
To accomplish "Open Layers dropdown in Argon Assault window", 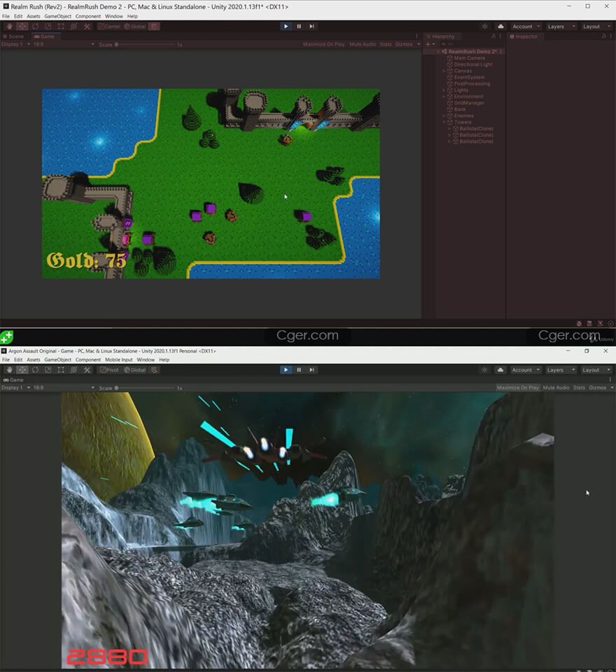I will coord(560,370).
